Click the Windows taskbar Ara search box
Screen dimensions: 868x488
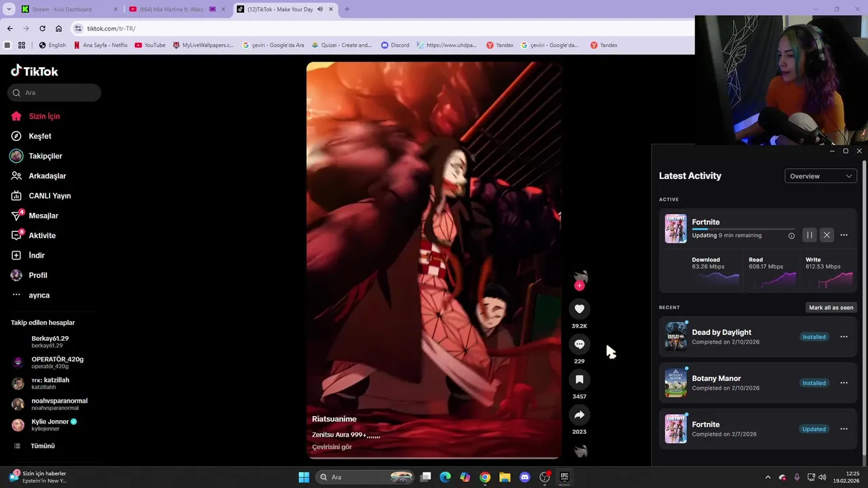[x=365, y=477]
